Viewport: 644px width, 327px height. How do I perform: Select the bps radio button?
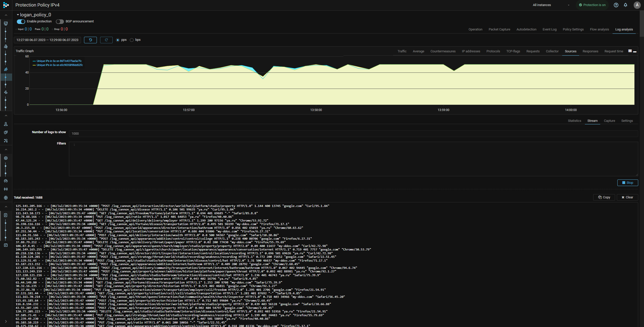click(132, 40)
